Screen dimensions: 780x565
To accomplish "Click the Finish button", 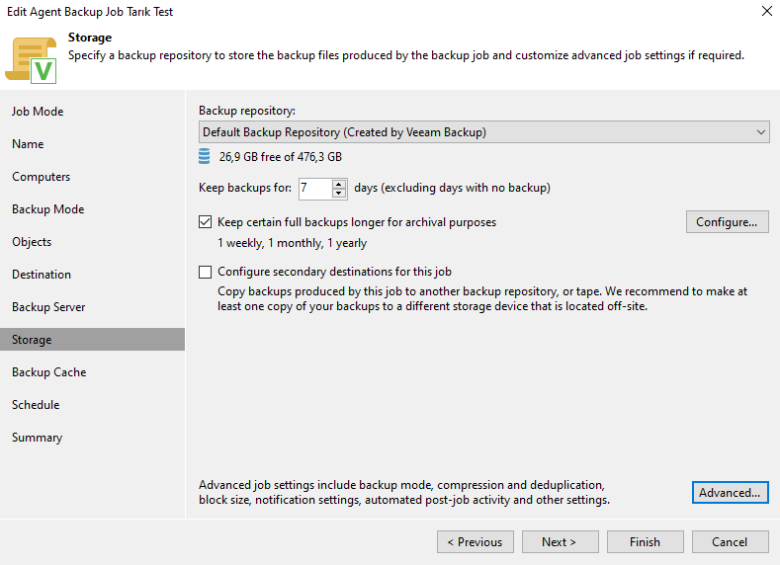I will pos(645,542).
